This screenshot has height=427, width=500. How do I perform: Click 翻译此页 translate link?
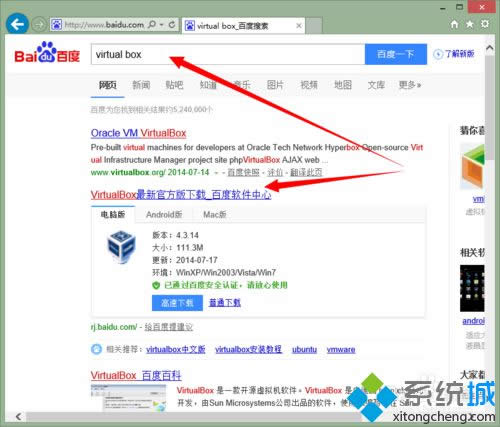pyautogui.click(x=306, y=172)
